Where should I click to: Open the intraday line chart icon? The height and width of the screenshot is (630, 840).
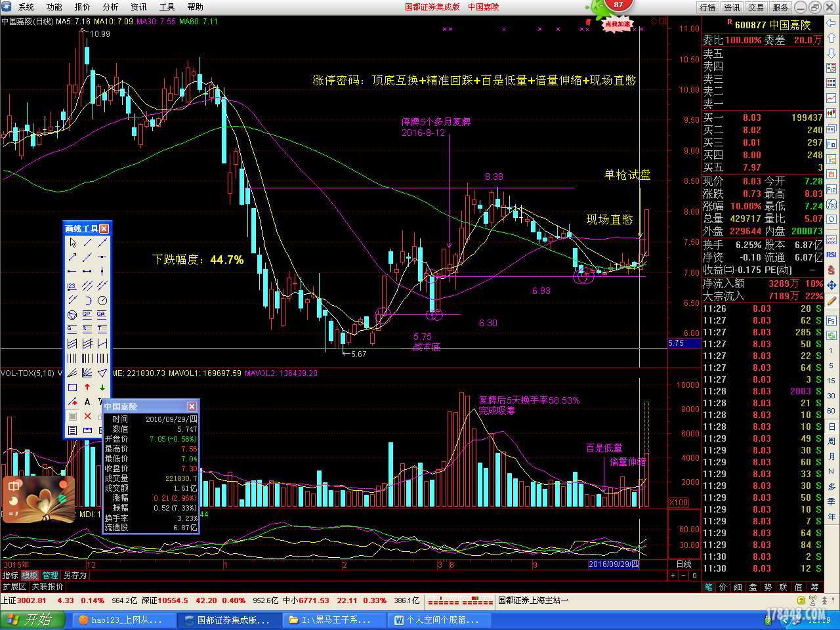click(831, 98)
